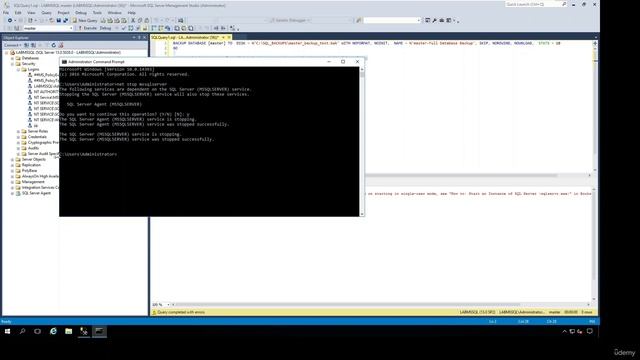
Task: Expand the SQL Server Agent node
Action: (13, 193)
